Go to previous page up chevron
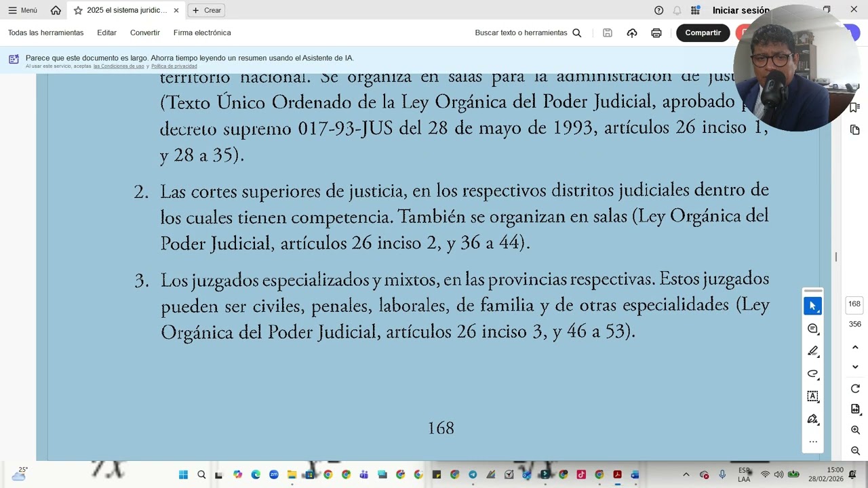 tap(855, 347)
